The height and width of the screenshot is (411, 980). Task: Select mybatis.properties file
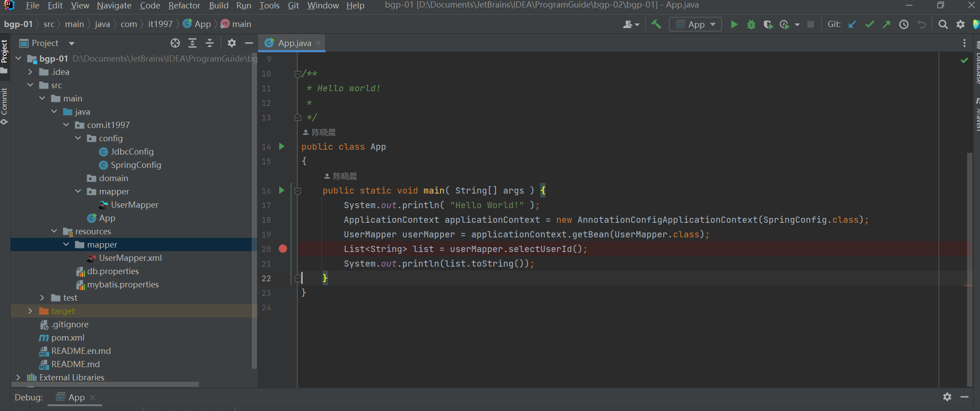[x=117, y=284]
